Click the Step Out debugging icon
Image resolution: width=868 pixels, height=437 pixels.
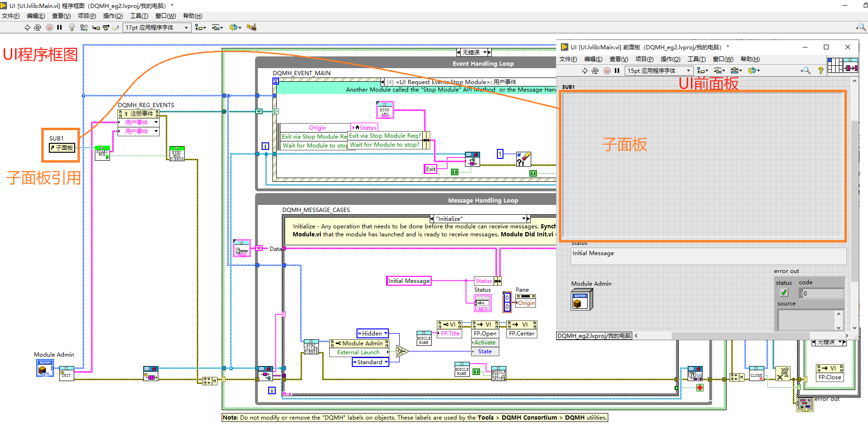tap(116, 28)
